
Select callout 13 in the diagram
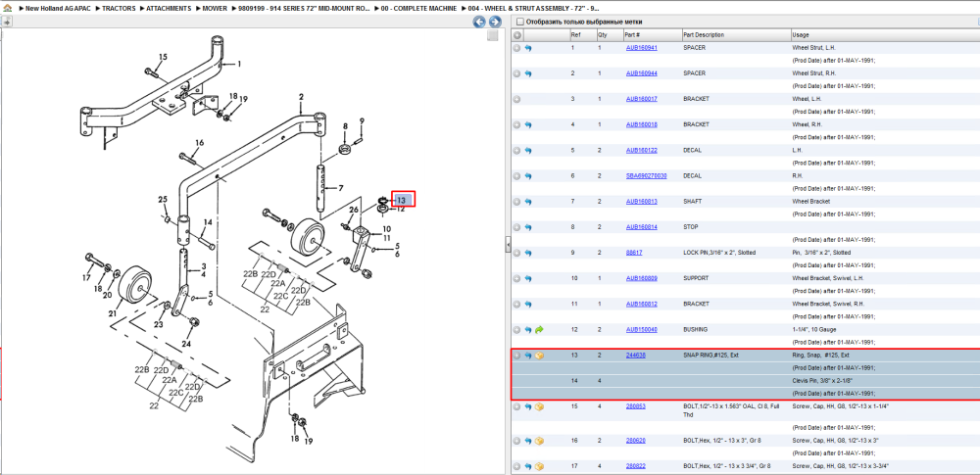pyautogui.click(x=403, y=200)
